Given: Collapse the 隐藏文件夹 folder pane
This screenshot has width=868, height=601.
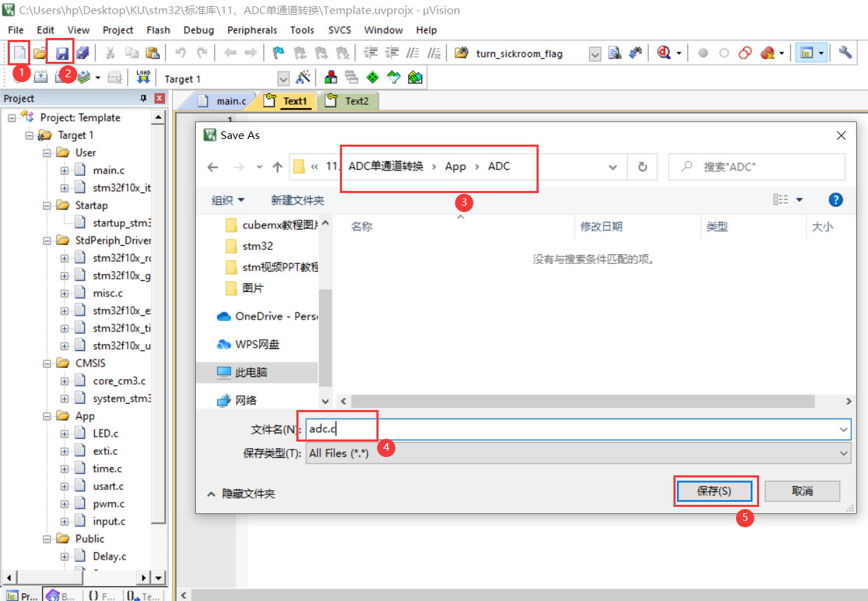Looking at the screenshot, I should pyautogui.click(x=241, y=494).
